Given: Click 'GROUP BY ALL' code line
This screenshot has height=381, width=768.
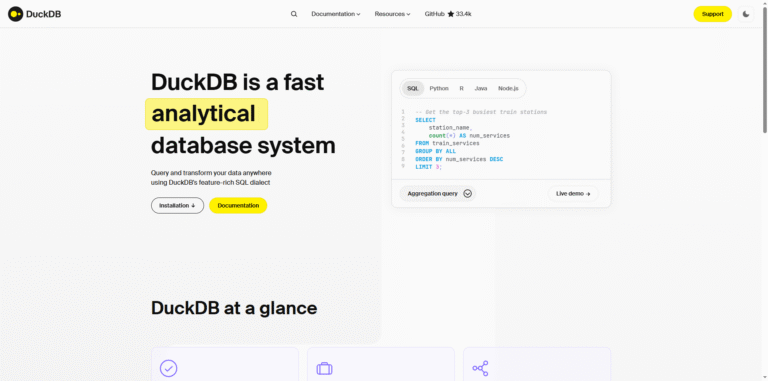Looking at the screenshot, I should [435, 151].
